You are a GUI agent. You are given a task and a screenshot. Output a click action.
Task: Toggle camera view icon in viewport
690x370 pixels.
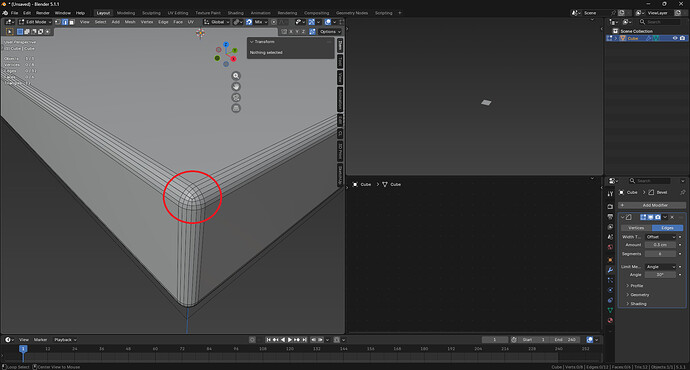[x=236, y=98]
